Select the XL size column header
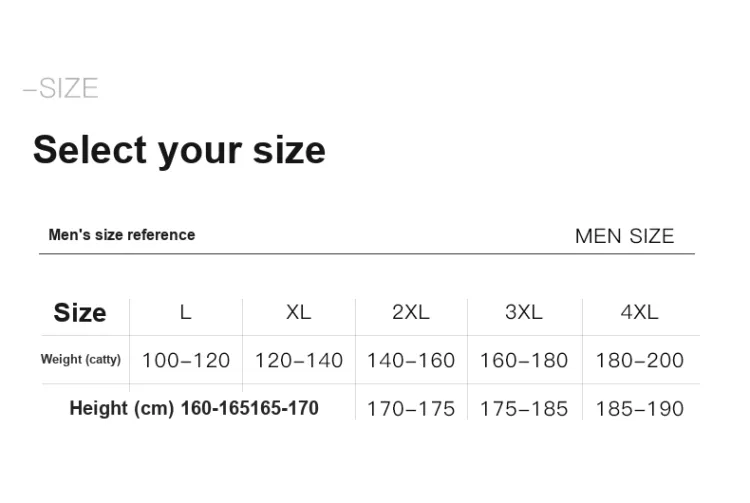 298,312
